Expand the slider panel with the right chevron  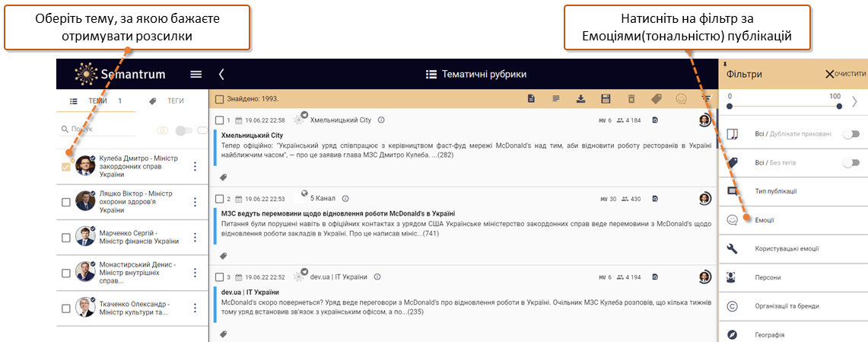pyautogui.click(x=855, y=101)
